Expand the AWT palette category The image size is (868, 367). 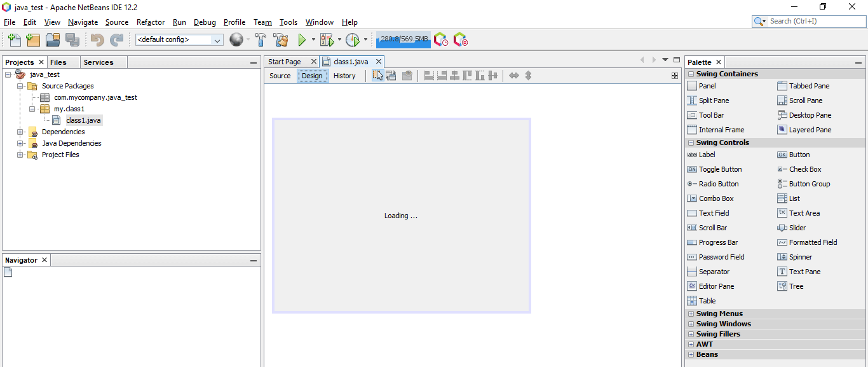(691, 344)
